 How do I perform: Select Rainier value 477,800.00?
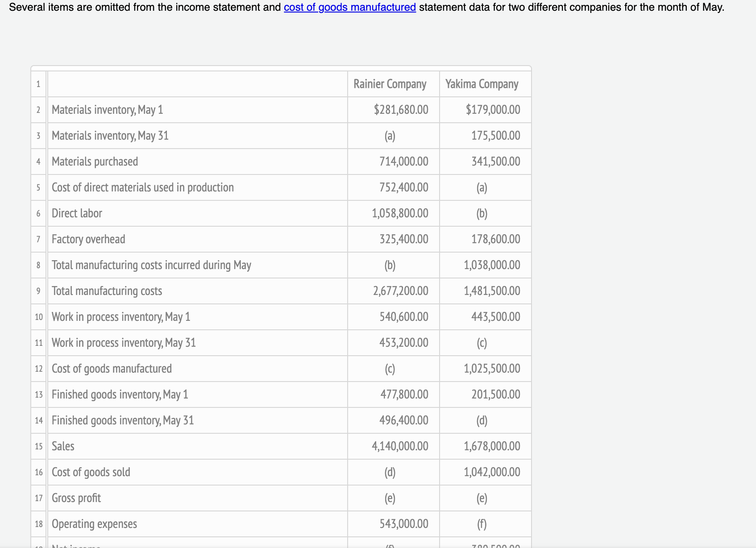pos(404,394)
